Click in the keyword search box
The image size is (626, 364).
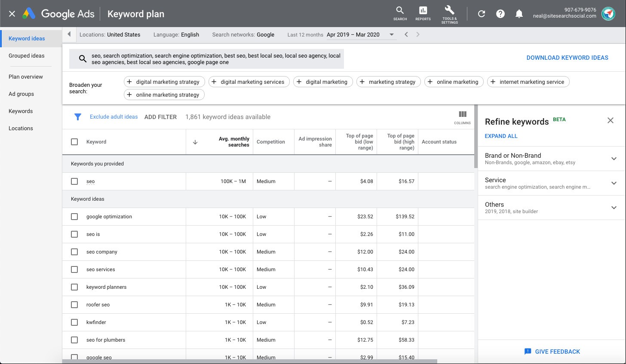[x=206, y=59]
